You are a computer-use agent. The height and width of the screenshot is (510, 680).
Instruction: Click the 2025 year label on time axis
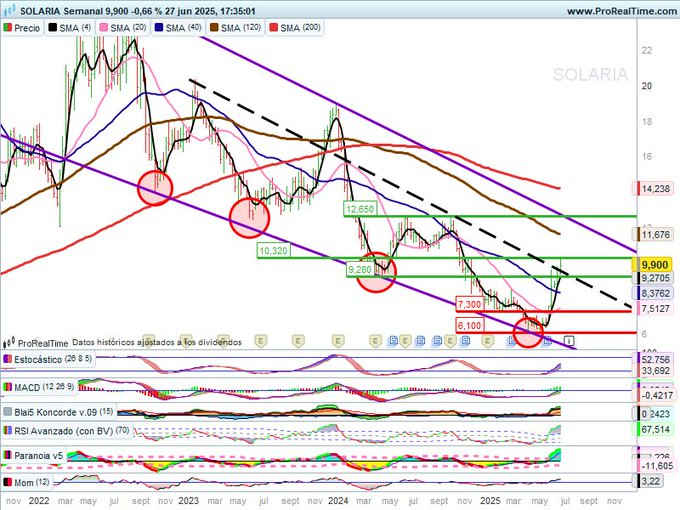490,501
